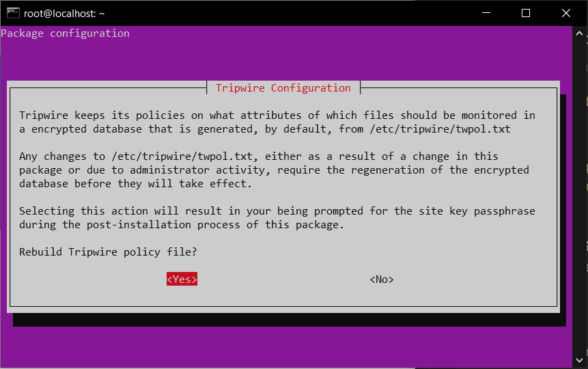Choose <No> to skip rebuilding policy
This screenshot has width=588, height=369.
[x=382, y=279]
